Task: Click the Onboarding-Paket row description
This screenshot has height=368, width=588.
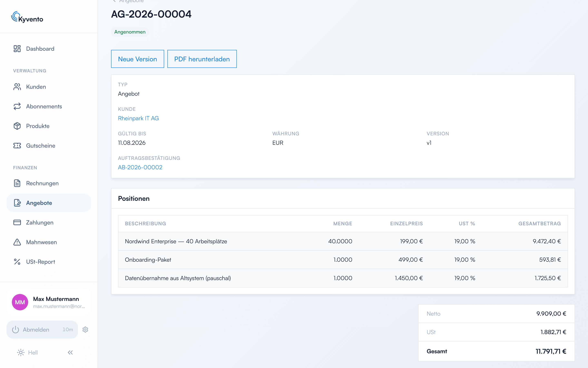Action: 148,260
